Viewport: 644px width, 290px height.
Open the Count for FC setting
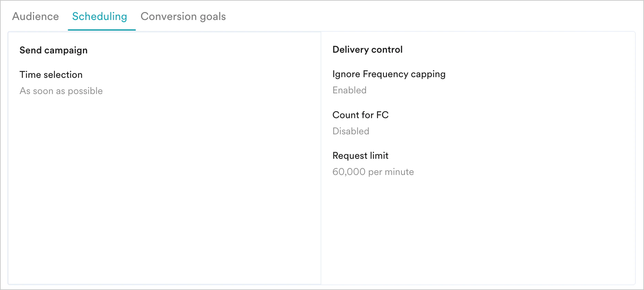pyautogui.click(x=360, y=115)
